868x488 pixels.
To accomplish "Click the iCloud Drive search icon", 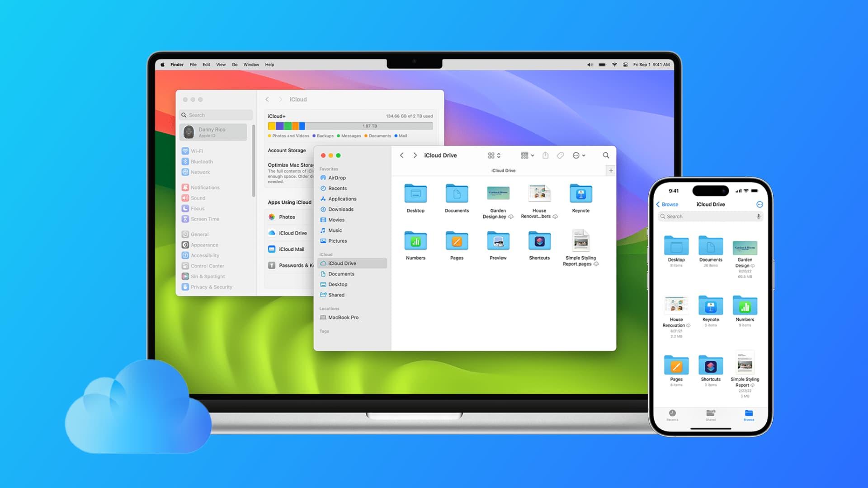I will pos(606,155).
